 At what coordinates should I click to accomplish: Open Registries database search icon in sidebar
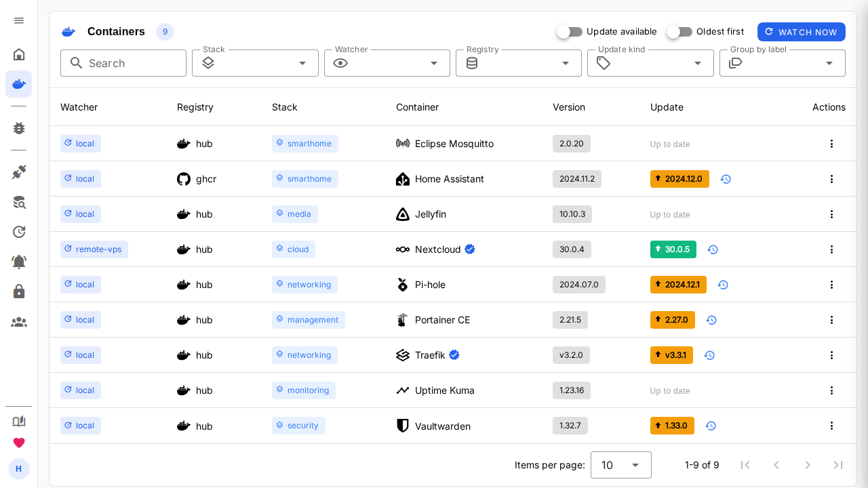(x=19, y=202)
